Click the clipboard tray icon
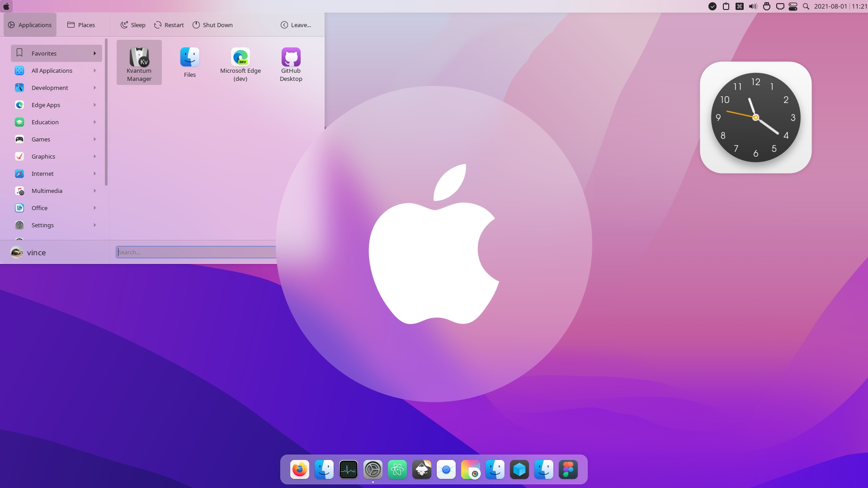Image resolution: width=868 pixels, height=488 pixels. coord(726,6)
